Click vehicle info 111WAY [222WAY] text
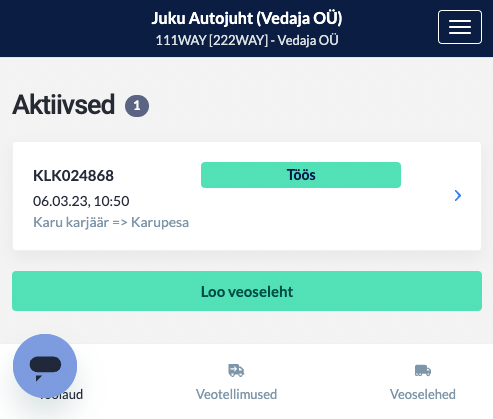493x419 pixels. tap(212, 40)
